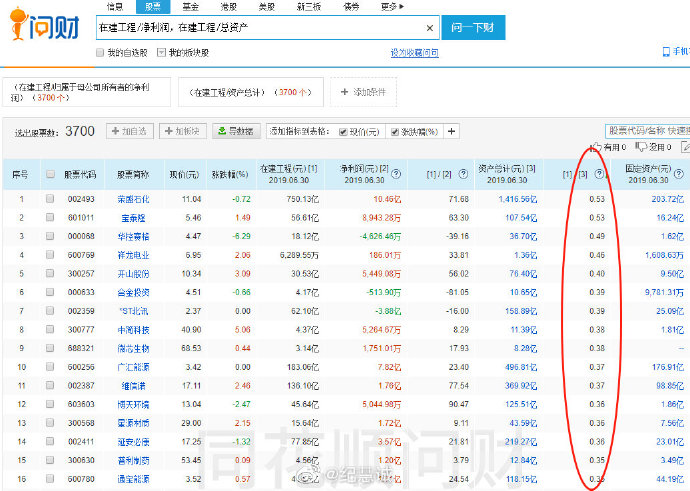The width and height of the screenshot is (690, 491).
Task: Click help icon beside 净利润(元) header
Action: click(x=396, y=174)
